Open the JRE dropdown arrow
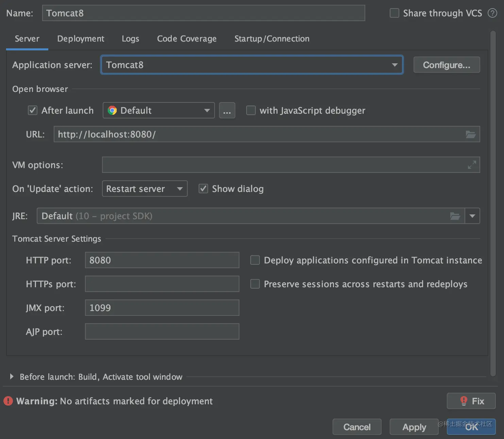 472,216
